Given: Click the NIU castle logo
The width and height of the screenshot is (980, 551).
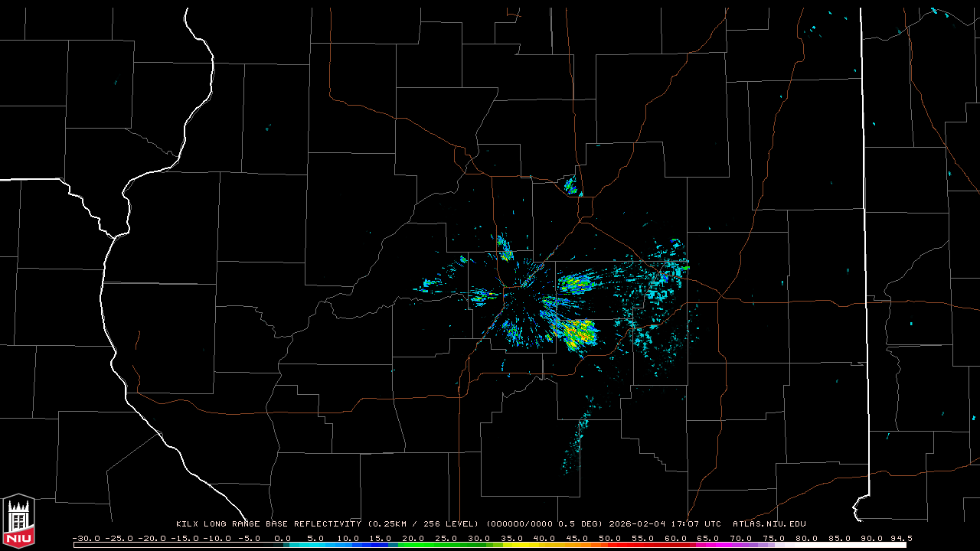Looking at the screenshot, I should click(18, 520).
